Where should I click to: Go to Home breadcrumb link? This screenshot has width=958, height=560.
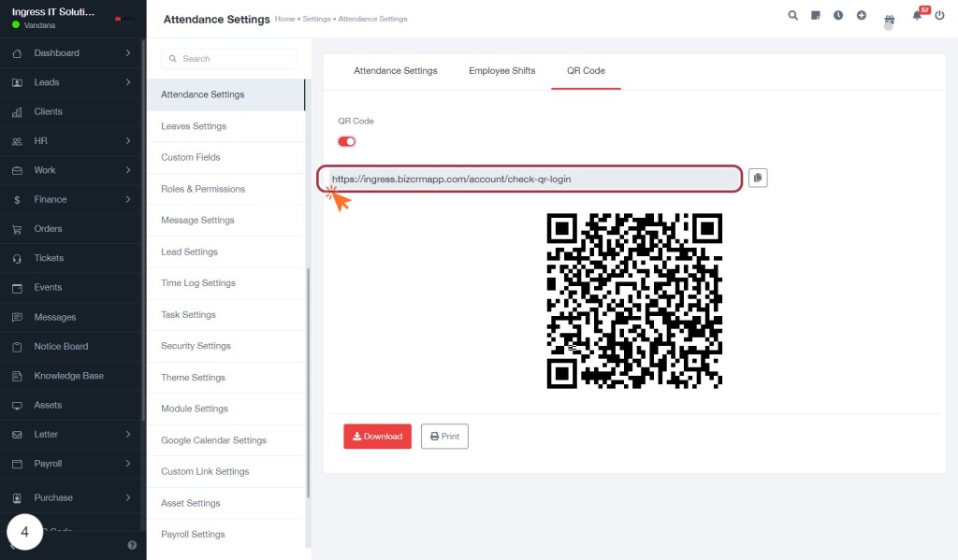point(284,19)
